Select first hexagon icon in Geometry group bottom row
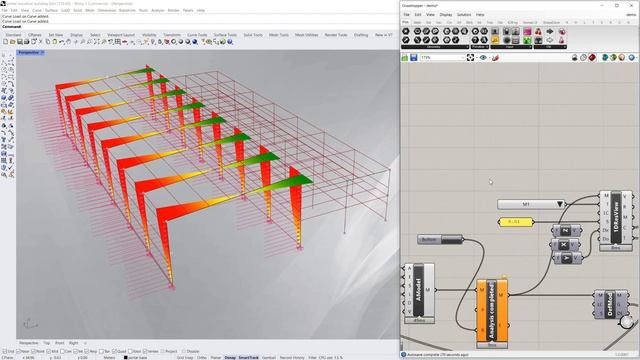 point(406,40)
